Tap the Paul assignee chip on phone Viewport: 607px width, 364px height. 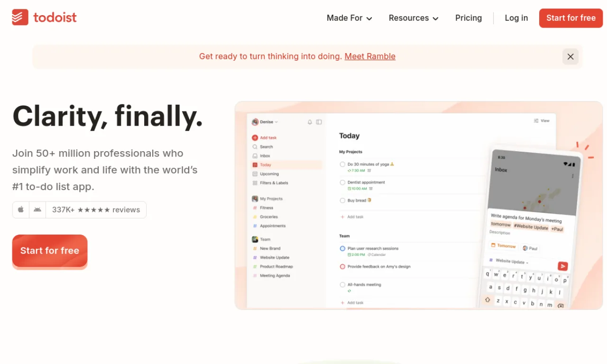point(530,248)
